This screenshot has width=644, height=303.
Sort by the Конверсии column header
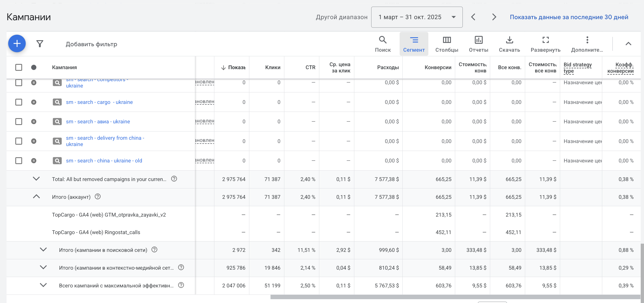point(438,67)
